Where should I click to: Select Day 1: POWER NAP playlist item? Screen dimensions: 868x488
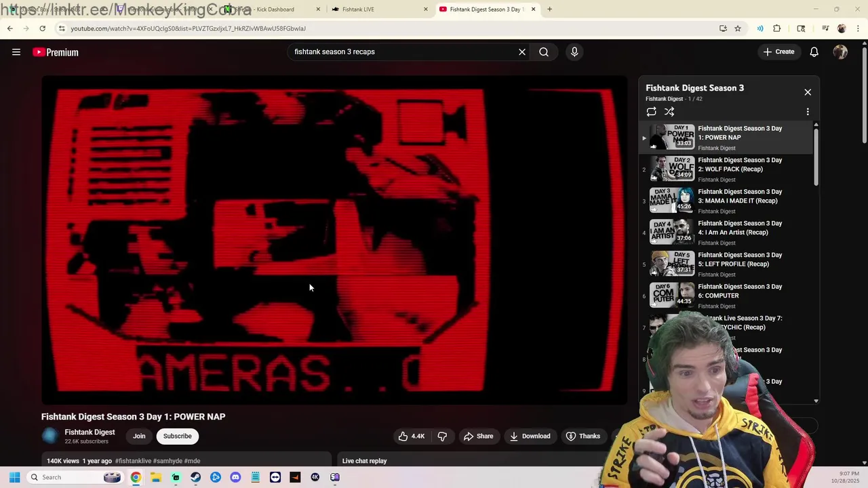pyautogui.click(x=726, y=138)
